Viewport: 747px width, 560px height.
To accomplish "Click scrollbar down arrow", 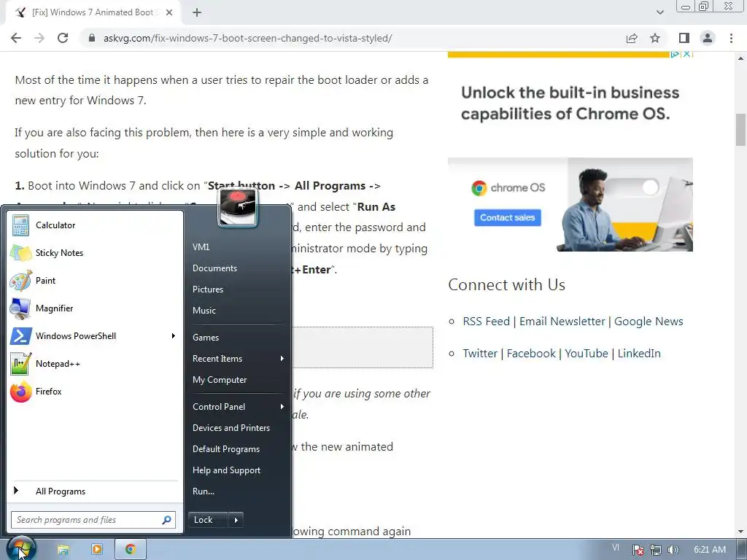I will click(740, 532).
